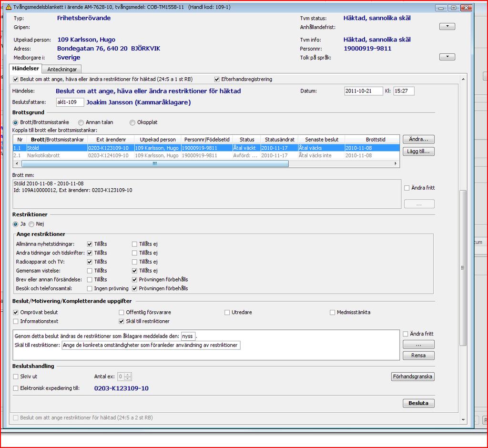Check Ingen prövning for Besök och telefonsamtal
The height and width of the screenshot is (448, 488).
click(90, 289)
